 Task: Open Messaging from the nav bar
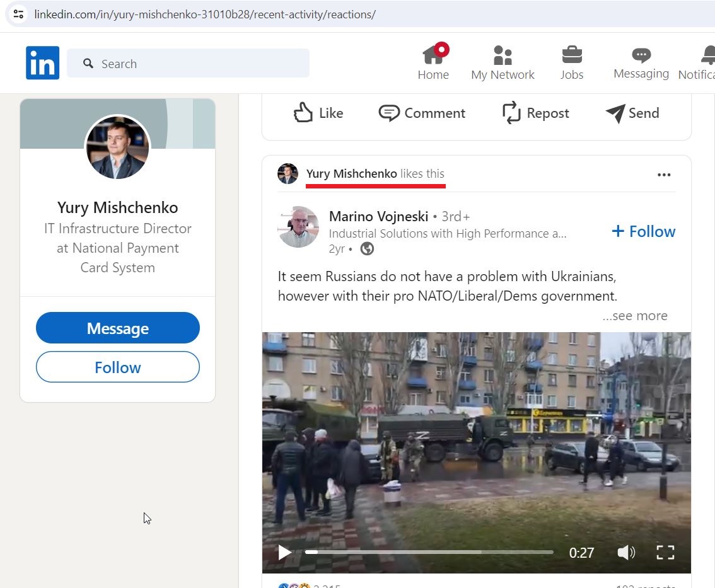(x=641, y=62)
